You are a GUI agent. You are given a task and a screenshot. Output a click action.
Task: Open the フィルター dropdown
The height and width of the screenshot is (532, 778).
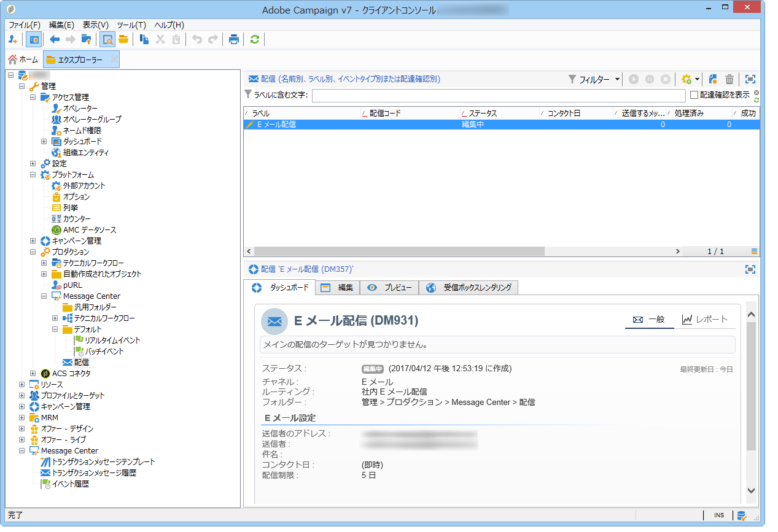[x=594, y=79]
